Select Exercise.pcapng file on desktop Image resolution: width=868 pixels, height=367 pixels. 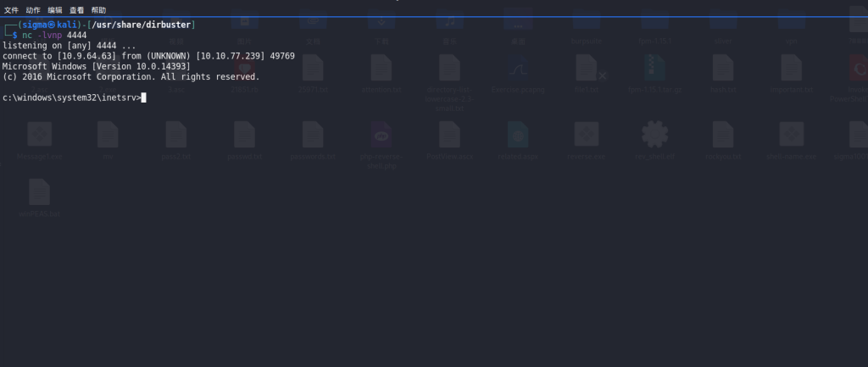coord(518,75)
